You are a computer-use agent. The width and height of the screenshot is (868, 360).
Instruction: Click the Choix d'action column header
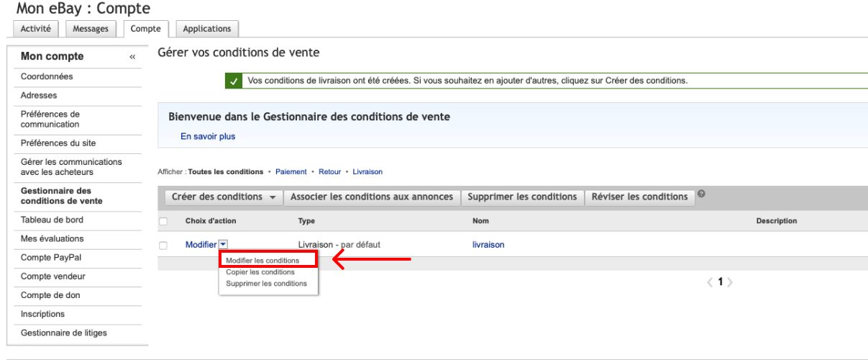tap(211, 221)
